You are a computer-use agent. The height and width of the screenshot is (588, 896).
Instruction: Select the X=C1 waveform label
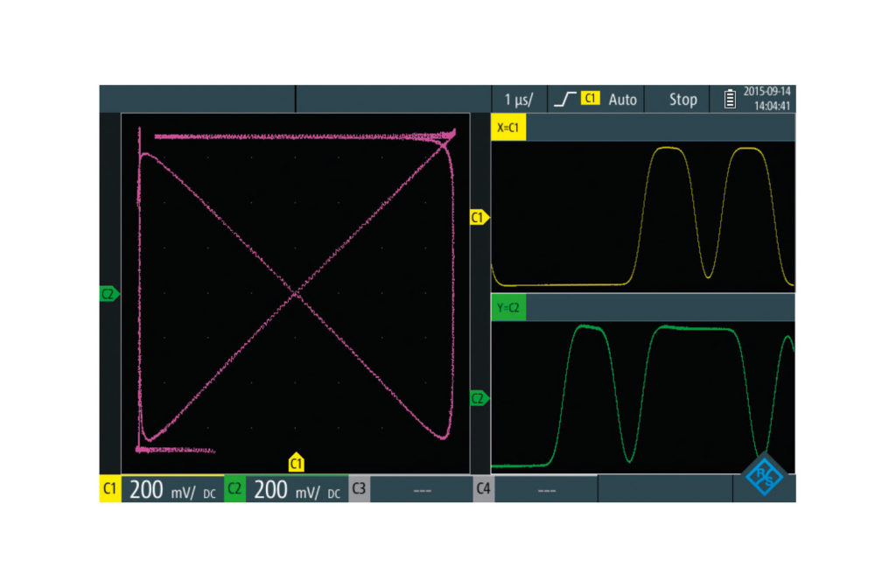click(508, 129)
